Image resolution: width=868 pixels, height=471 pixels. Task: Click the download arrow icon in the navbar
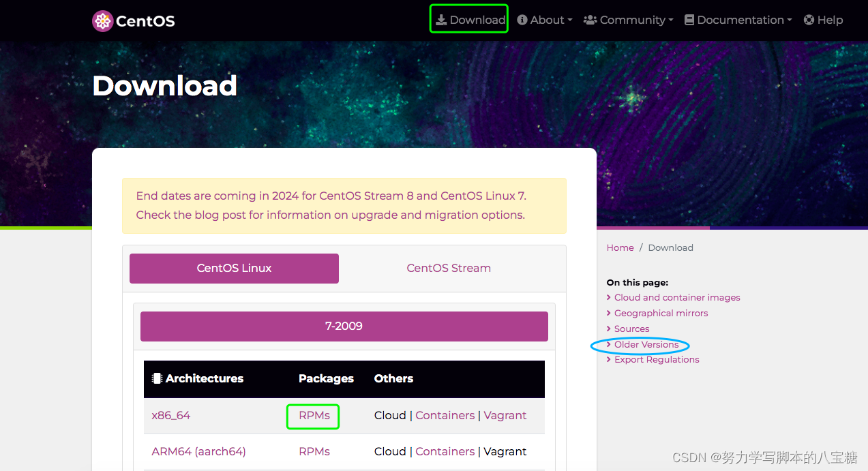pos(441,20)
